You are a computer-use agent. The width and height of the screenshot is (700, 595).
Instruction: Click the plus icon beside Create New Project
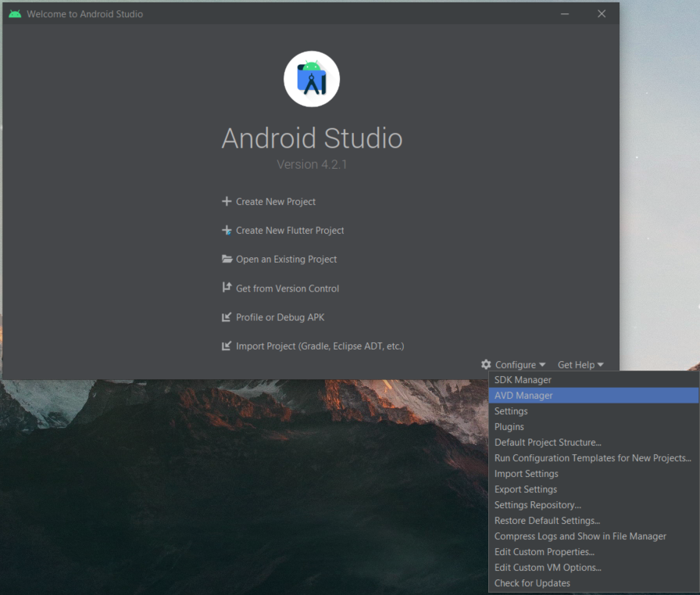(227, 202)
